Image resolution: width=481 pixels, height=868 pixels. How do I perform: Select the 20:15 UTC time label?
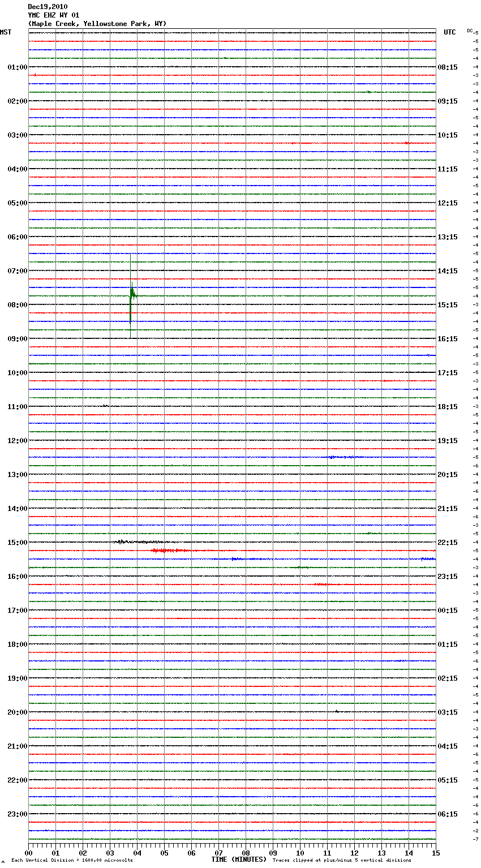coord(448,475)
